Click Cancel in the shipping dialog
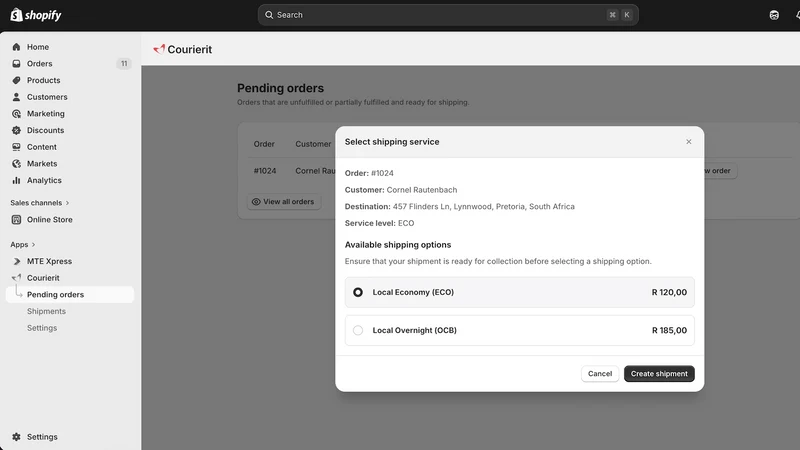This screenshot has width=800, height=450. (x=599, y=373)
